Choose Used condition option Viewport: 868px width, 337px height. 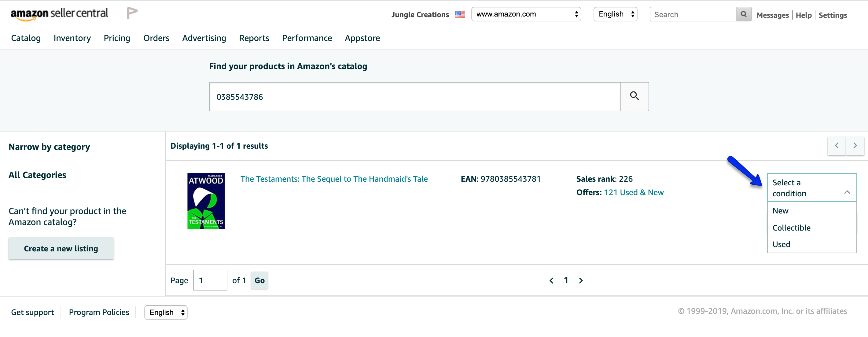[x=812, y=244]
